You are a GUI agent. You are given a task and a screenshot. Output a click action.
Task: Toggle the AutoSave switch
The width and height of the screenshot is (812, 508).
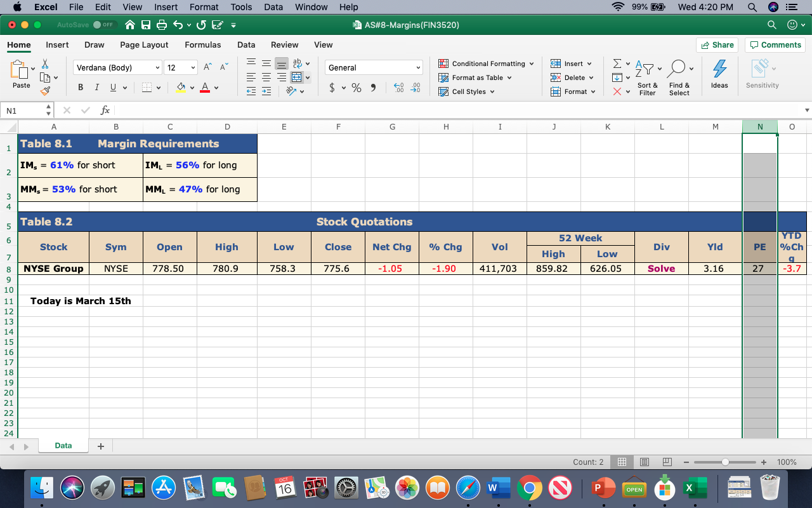tap(103, 25)
